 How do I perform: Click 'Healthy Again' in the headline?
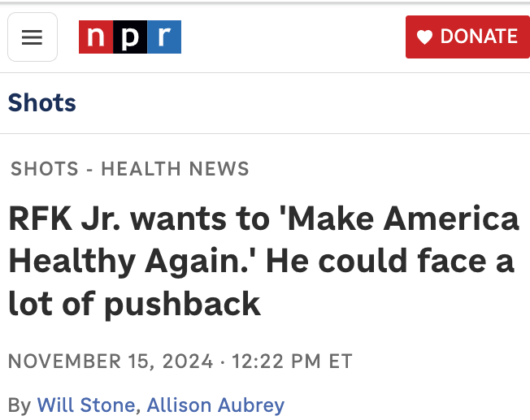[x=128, y=262]
